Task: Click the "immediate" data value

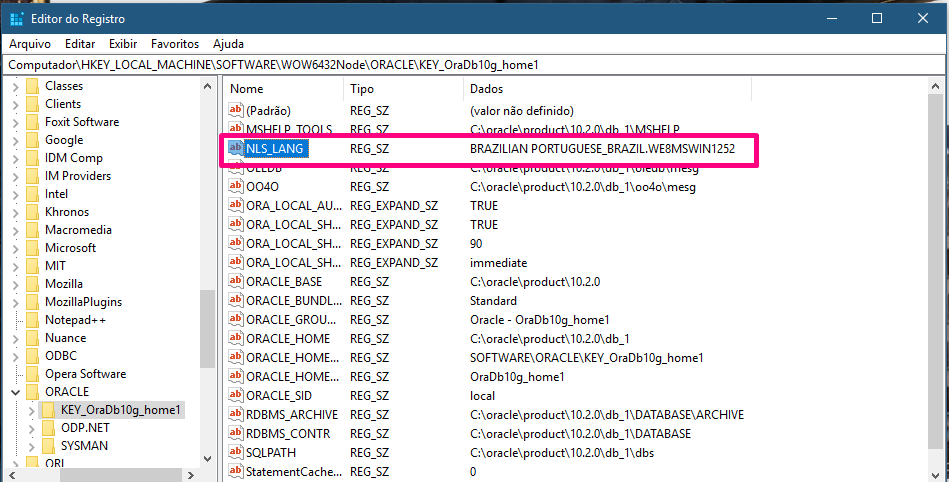Action: [498, 263]
